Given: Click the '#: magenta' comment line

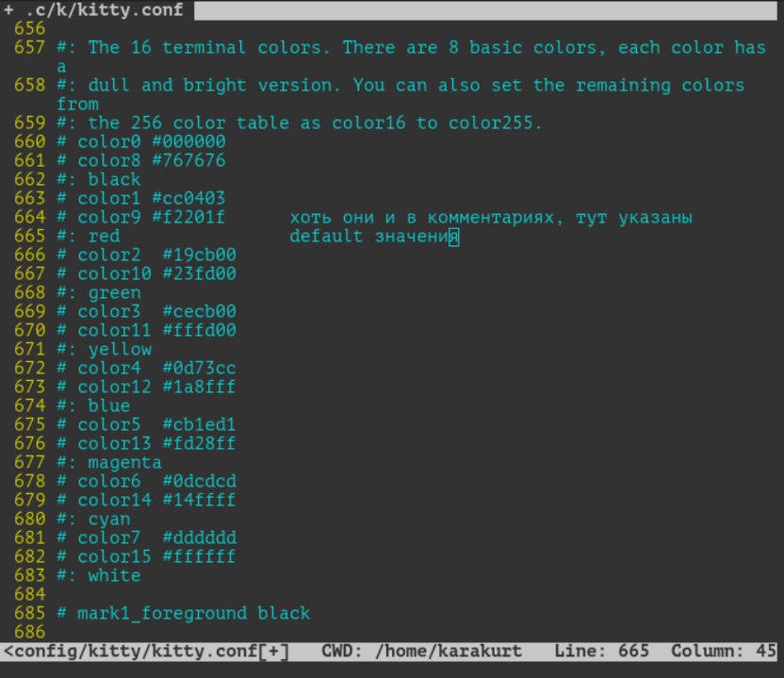Looking at the screenshot, I should pos(109,462).
